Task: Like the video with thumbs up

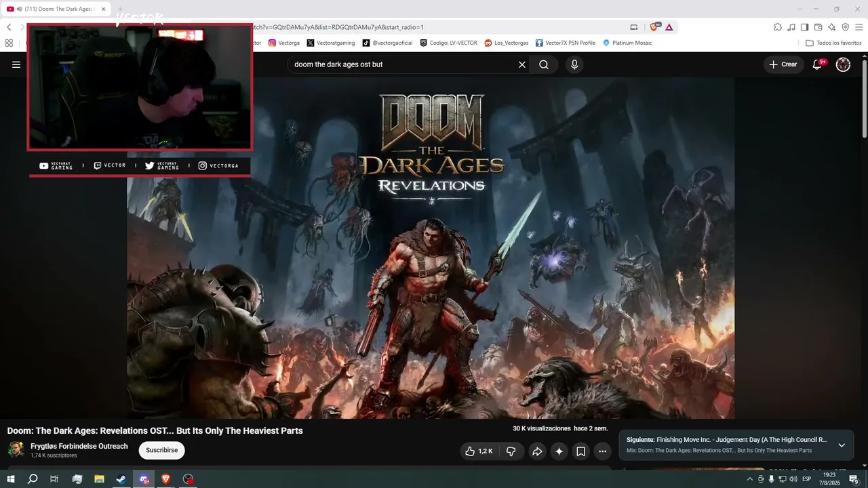Action: tap(479, 451)
